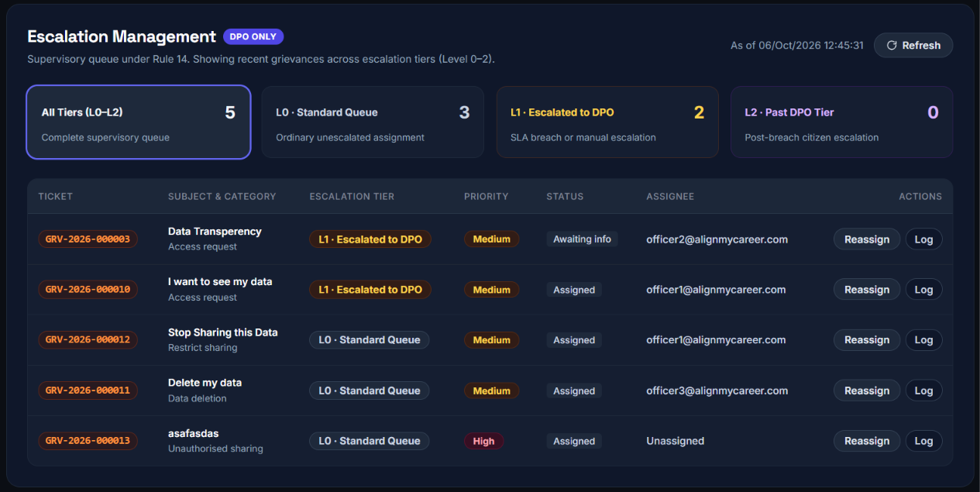Click the Escalation Management heading
This screenshot has width=980, height=492.
122,36
